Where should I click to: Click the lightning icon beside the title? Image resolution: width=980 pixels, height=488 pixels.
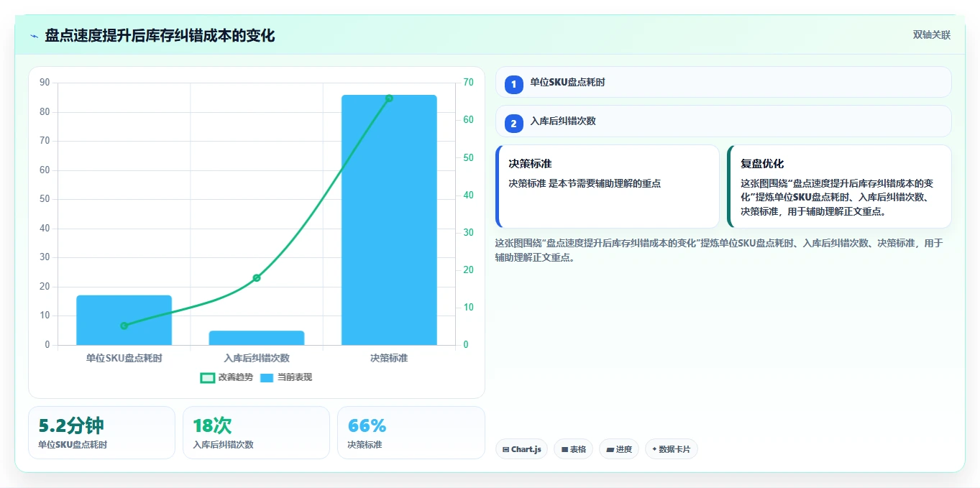tap(35, 36)
